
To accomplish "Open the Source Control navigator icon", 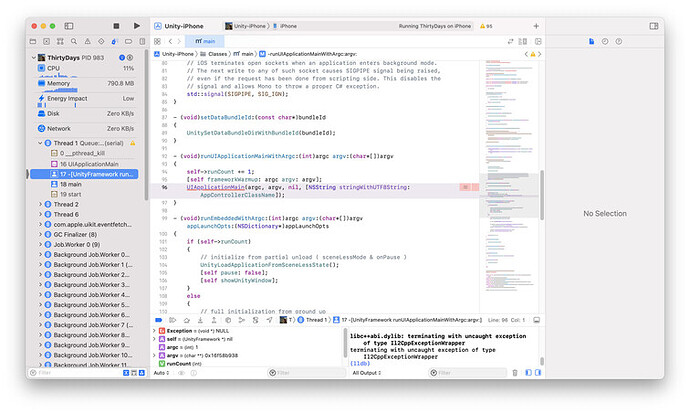I will point(47,41).
